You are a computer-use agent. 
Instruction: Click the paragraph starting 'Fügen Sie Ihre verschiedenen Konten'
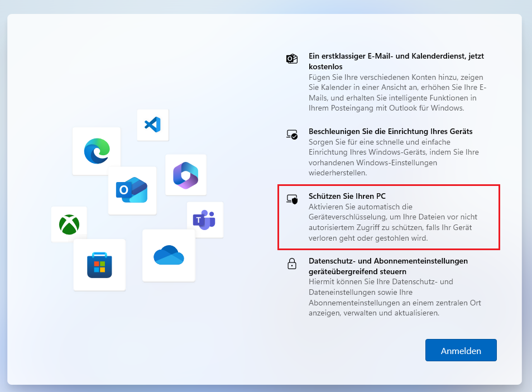(x=397, y=93)
